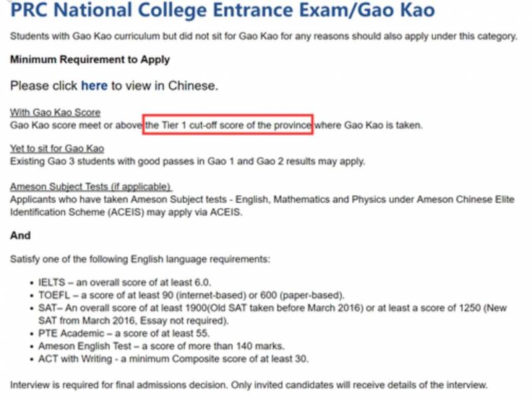Click the underlined 'Ameson Subject Tests (if applicable)' heading

tap(90, 187)
